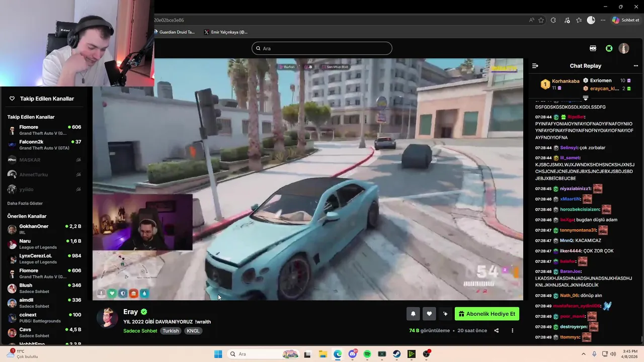Click the volume speaker icon in system tray
The height and width of the screenshot is (362, 644).
coord(613,354)
